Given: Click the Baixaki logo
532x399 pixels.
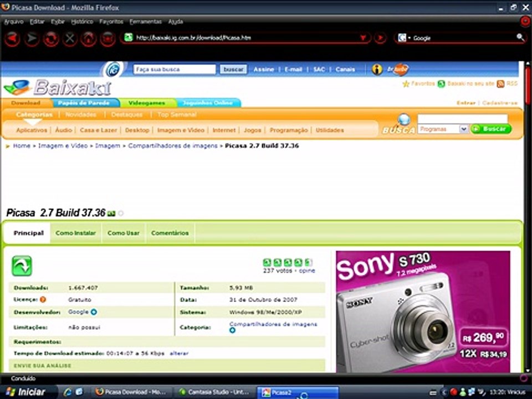Looking at the screenshot, I should [58, 88].
